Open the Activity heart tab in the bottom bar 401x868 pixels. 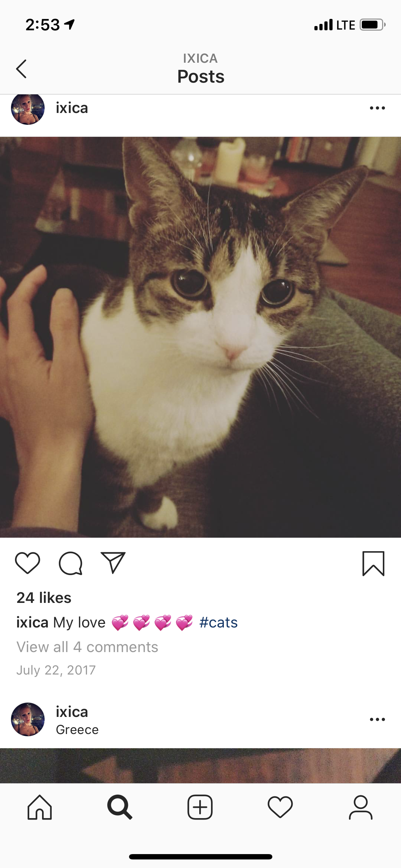[x=280, y=807]
